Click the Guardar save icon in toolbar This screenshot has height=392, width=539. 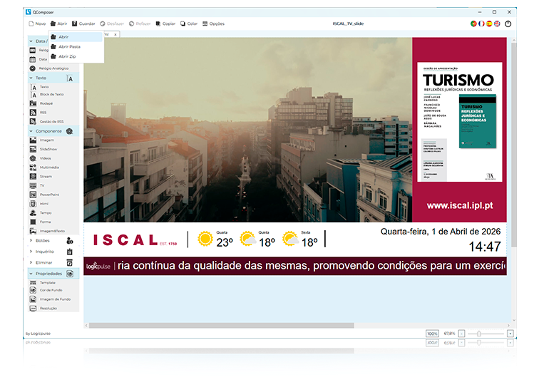83,24
